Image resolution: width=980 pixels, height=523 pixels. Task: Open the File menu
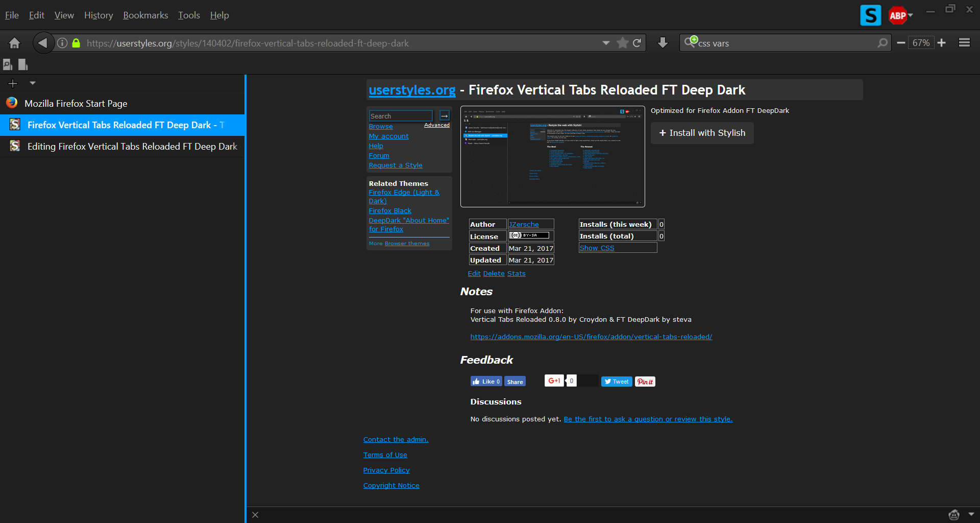tap(12, 15)
